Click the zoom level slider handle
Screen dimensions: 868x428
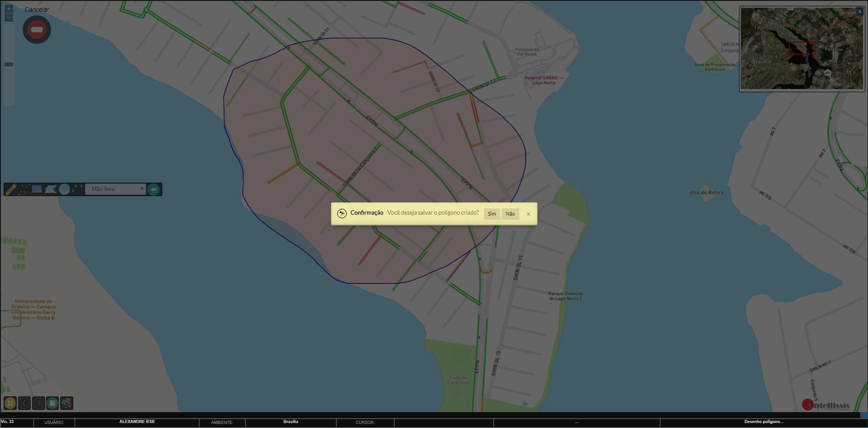click(x=9, y=64)
